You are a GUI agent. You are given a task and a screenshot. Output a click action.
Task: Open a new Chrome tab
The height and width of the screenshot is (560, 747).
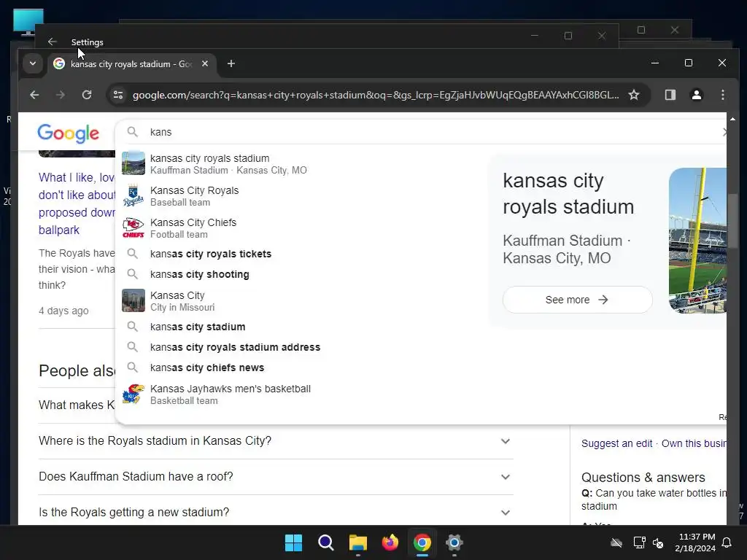pyautogui.click(x=231, y=63)
